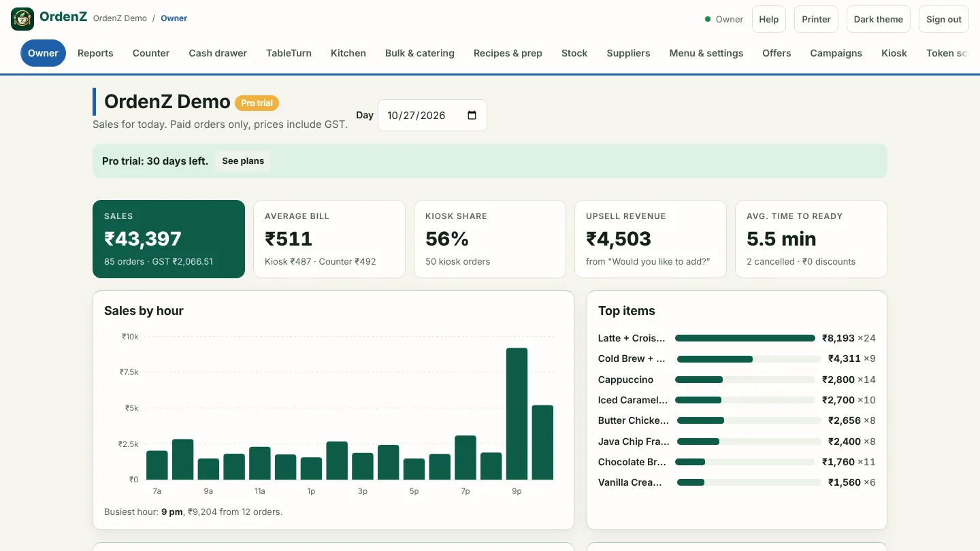
Task: Open Cash drawer tab
Action: pyautogui.click(x=218, y=53)
